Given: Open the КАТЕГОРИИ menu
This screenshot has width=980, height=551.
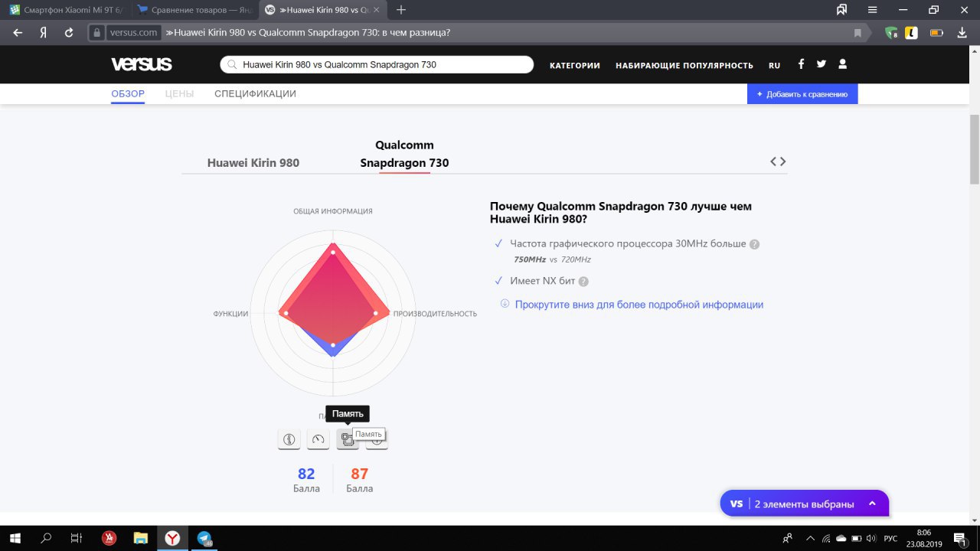Looking at the screenshot, I should point(575,65).
